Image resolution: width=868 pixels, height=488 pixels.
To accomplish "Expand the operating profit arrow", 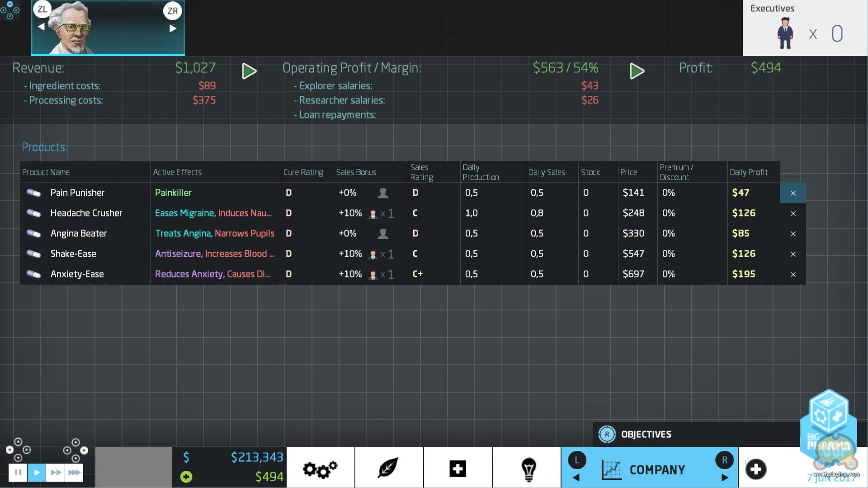I will click(x=637, y=71).
